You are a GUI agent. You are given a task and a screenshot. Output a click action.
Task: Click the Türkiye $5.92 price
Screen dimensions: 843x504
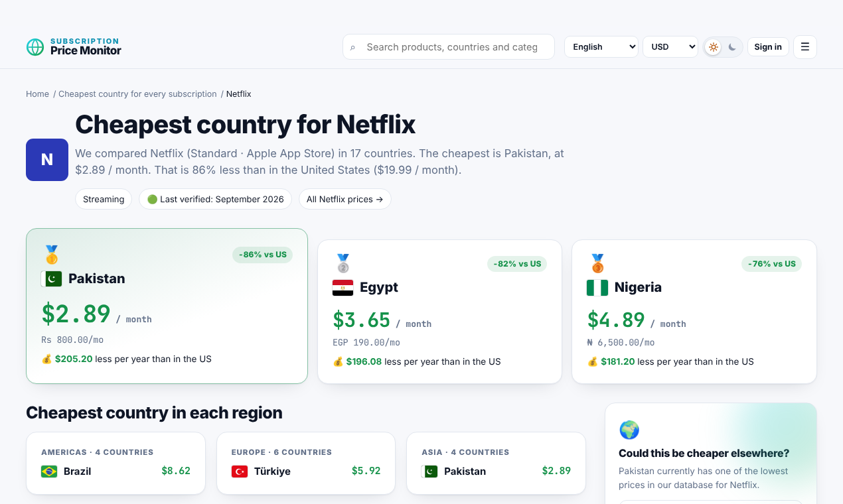tap(366, 471)
